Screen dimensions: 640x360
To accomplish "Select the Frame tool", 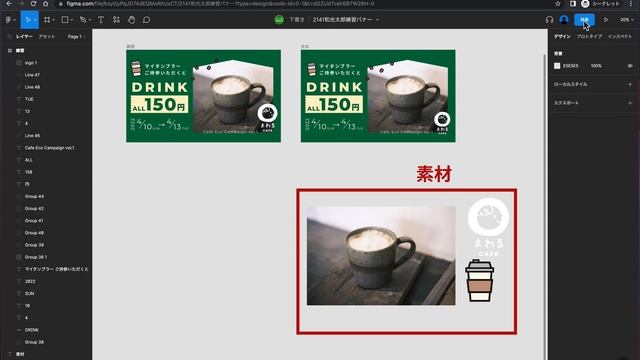I will pyautogui.click(x=47, y=20).
